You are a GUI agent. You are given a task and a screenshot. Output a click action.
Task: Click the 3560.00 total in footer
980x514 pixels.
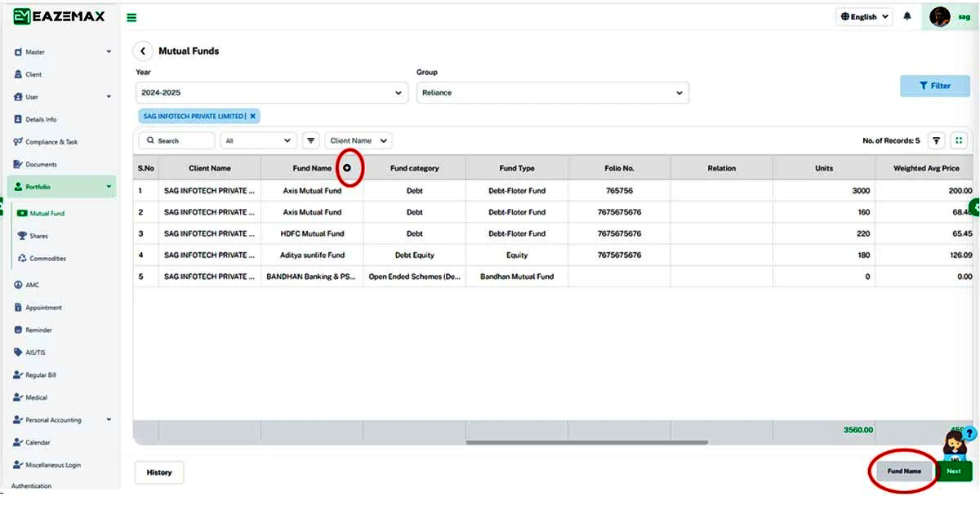858,430
